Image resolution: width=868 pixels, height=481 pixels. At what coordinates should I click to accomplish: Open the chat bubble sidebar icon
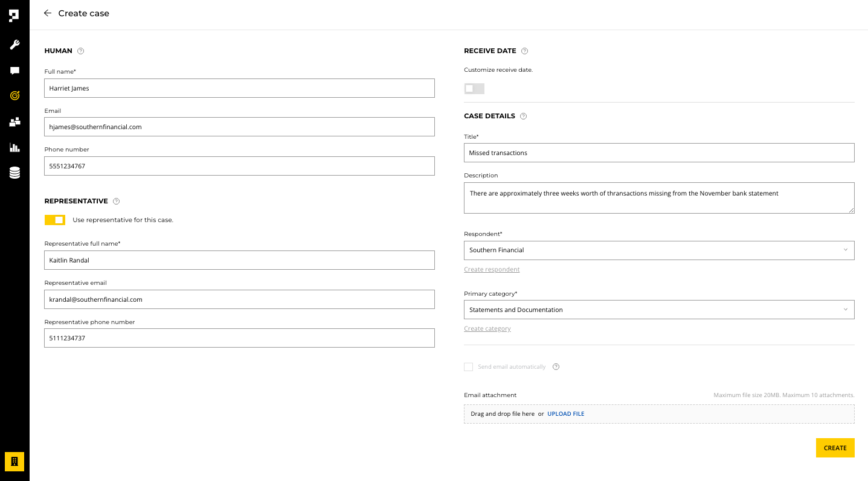pyautogui.click(x=14, y=71)
